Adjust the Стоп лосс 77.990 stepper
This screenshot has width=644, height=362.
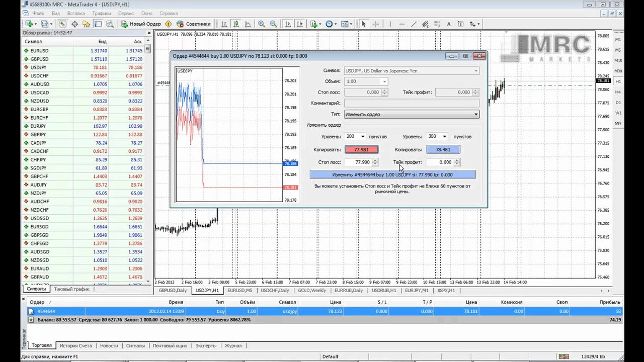pyautogui.click(x=375, y=162)
